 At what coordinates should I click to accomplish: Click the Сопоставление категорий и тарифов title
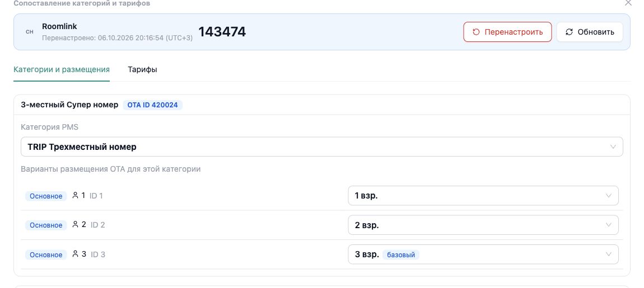[82, 3]
